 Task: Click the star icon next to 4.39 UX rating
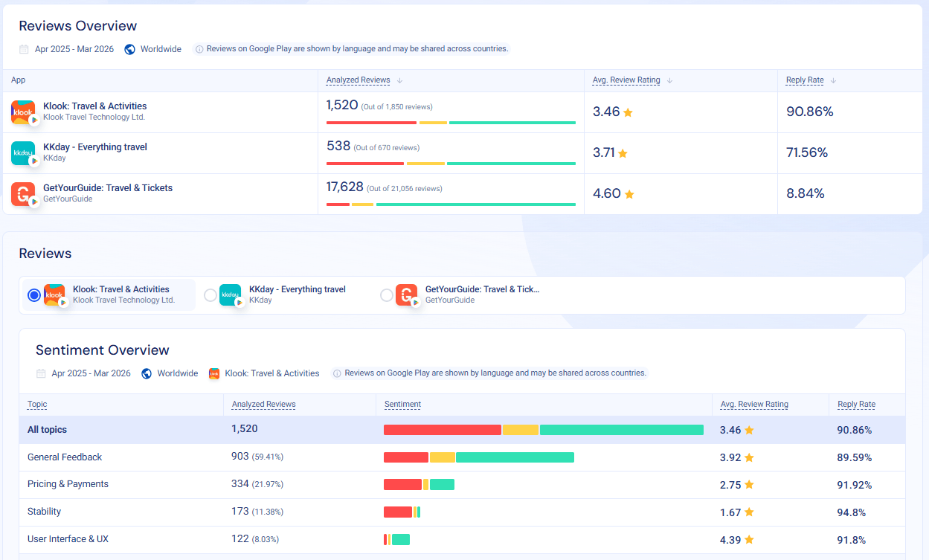coord(749,540)
